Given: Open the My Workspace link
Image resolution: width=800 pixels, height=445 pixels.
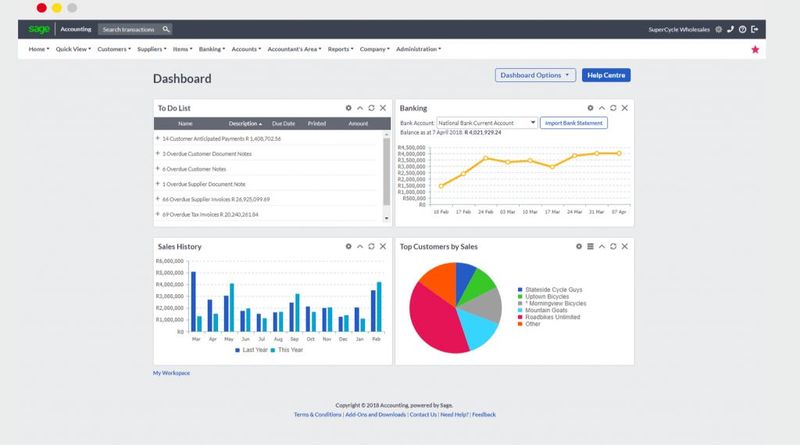Looking at the screenshot, I should coord(171,373).
